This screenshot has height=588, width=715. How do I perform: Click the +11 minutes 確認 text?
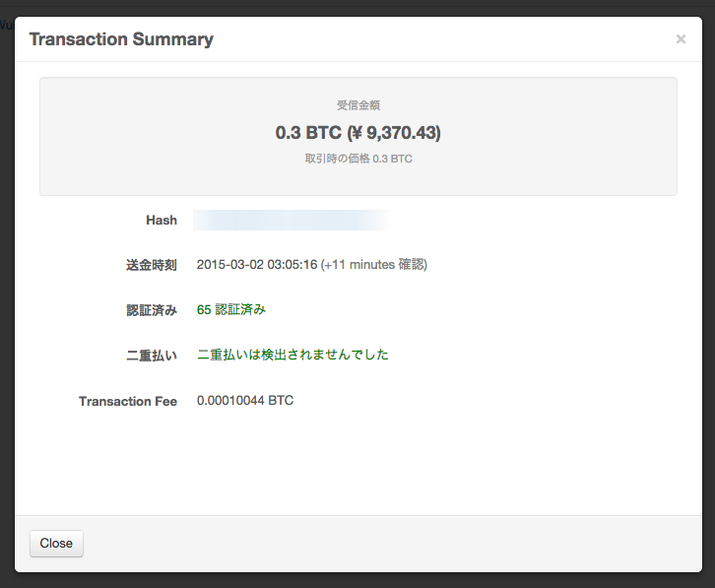pos(374,265)
